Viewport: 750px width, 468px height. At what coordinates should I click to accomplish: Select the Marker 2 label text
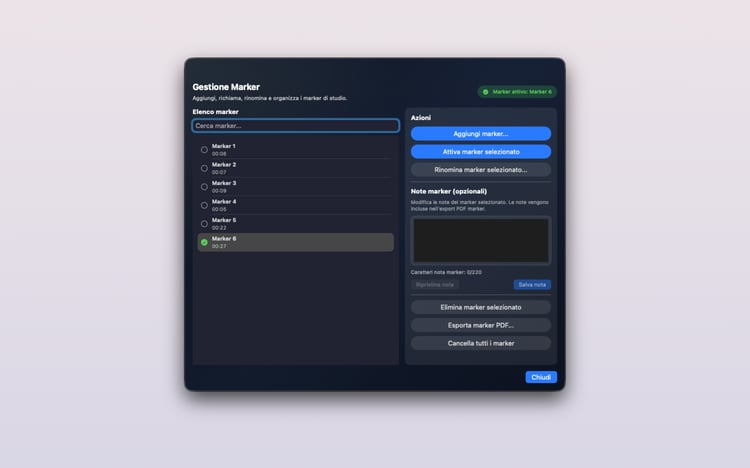point(224,165)
